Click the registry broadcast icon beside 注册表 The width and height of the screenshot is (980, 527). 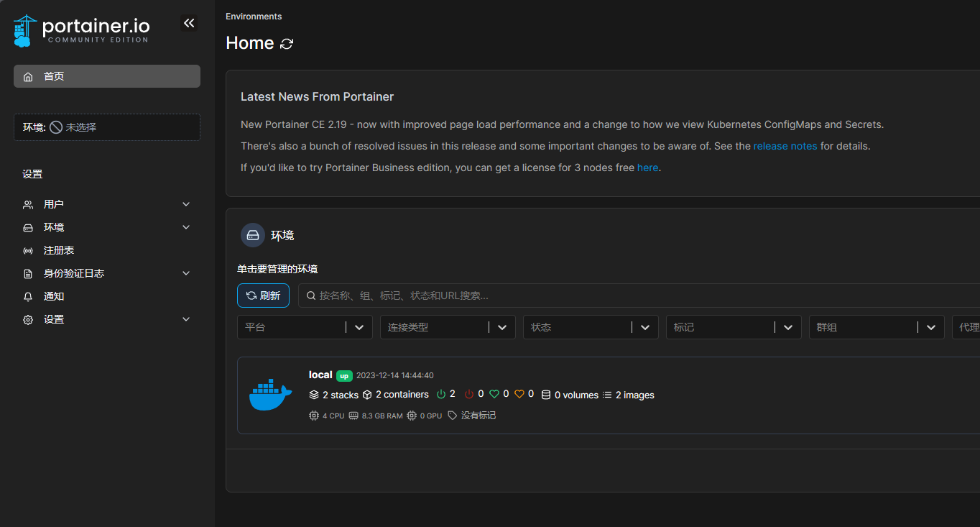pyautogui.click(x=28, y=250)
